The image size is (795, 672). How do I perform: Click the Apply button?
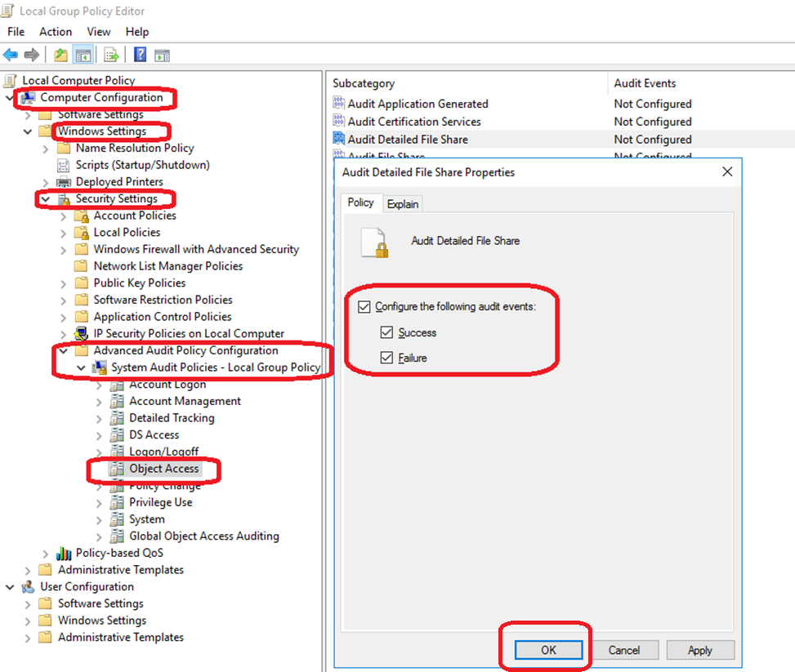click(699, 650)
